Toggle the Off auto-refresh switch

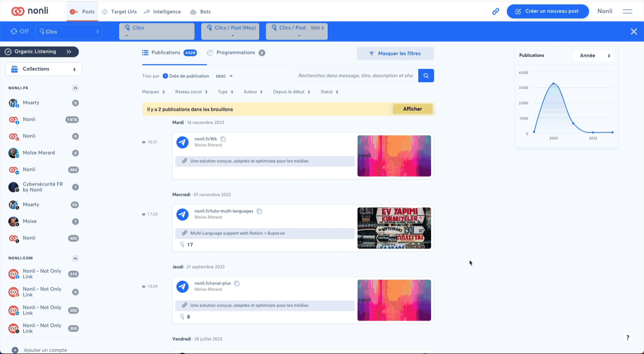20,31
